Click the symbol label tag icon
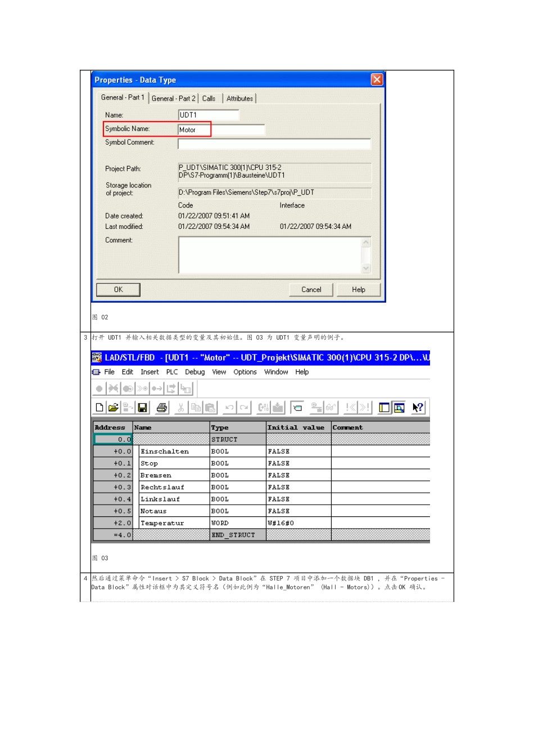Screen dimensions: 534x756 [297, 408]
